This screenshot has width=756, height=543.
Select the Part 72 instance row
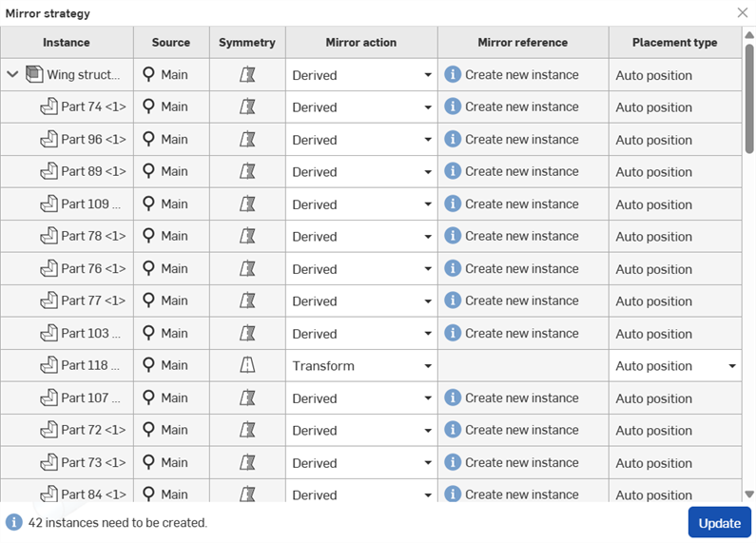click(93, 431)
